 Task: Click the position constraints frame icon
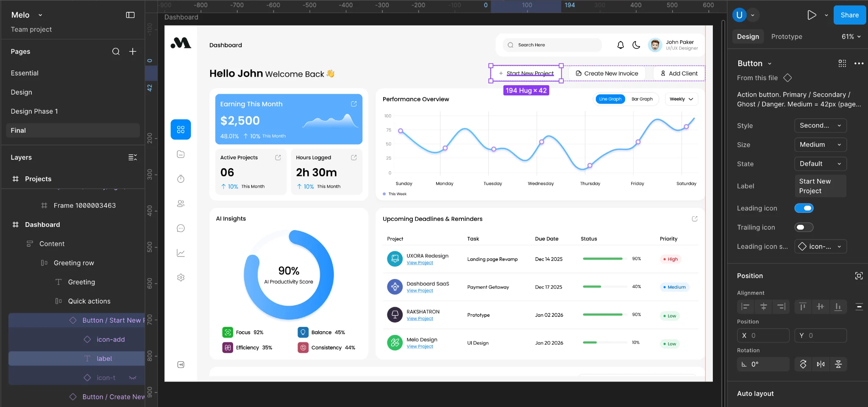click(x=859, y=276)
